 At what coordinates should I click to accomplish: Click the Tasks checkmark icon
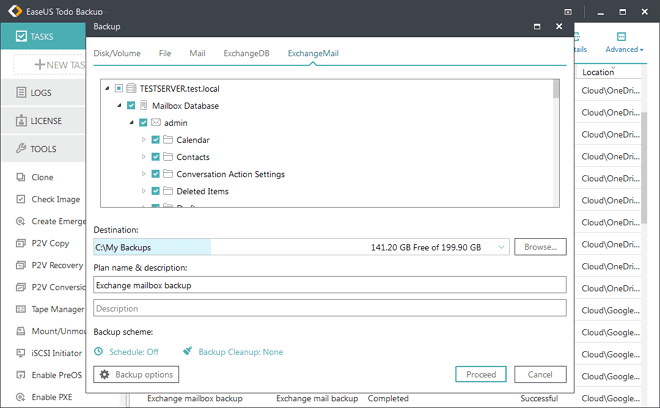tap(21, 36)
